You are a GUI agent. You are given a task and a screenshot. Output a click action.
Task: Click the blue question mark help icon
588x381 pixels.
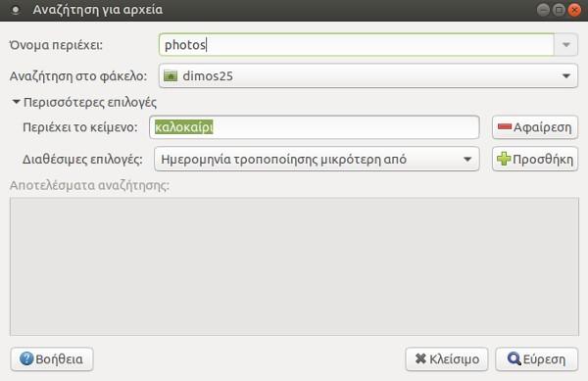[26, 358]
